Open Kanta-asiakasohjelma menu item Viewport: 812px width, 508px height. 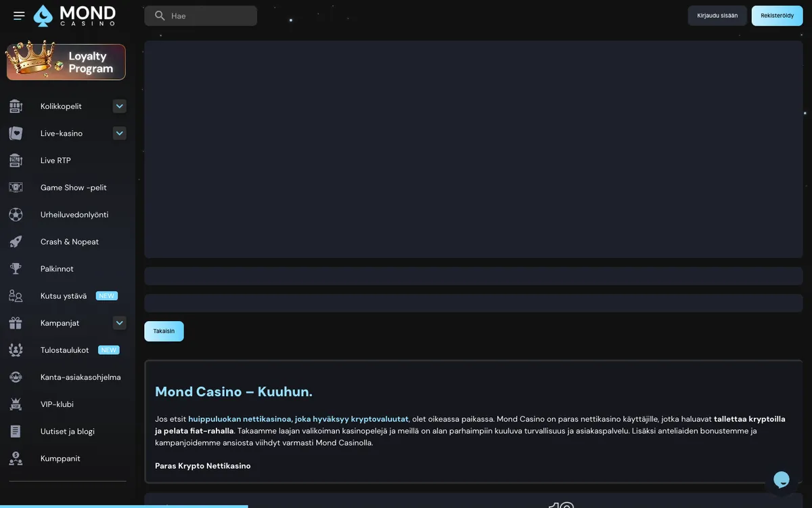tap(81, 377)
